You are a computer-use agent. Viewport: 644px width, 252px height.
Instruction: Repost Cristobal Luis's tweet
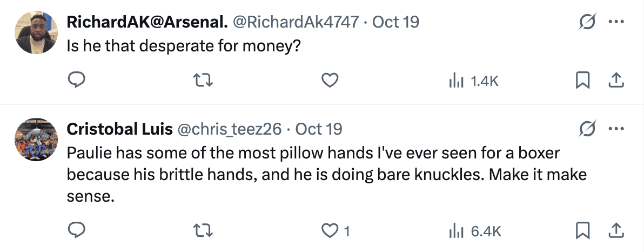204,231
